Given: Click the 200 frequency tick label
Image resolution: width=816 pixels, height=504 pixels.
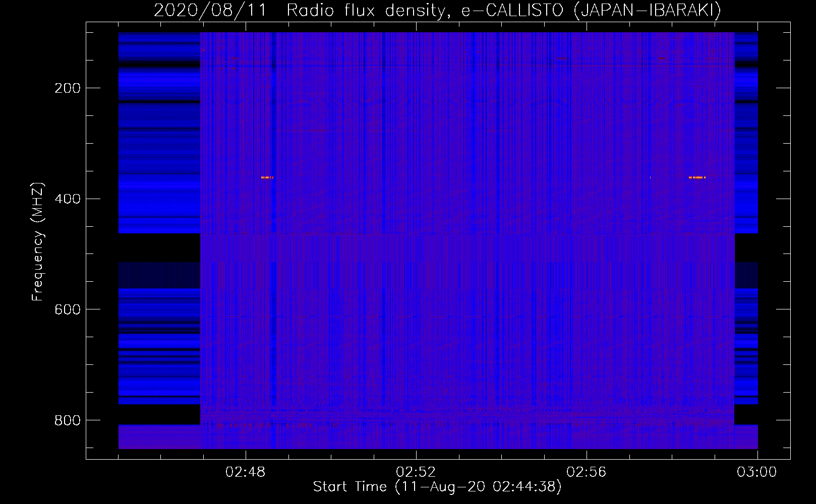Looking at the screenshot, I should (x=68, y=88).
